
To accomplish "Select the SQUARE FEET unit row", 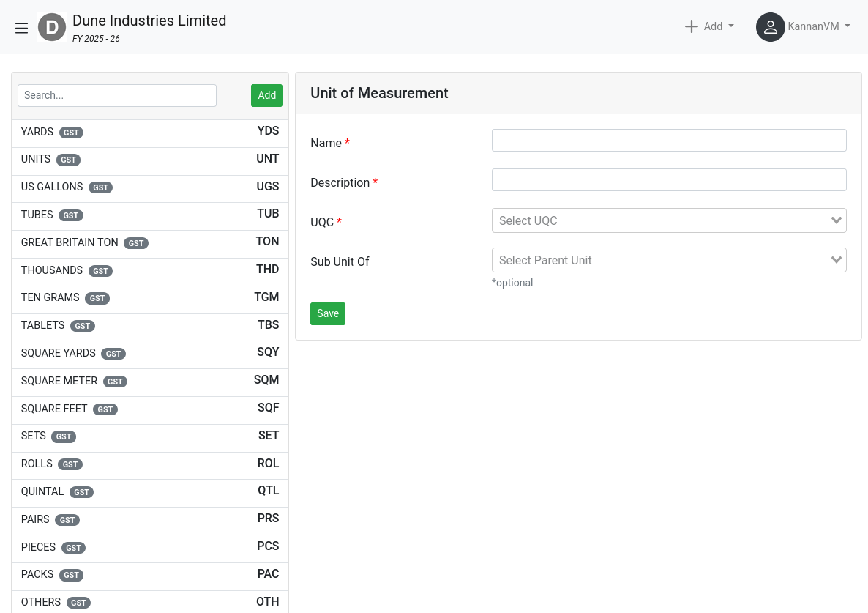I will (x=150, y=410).
